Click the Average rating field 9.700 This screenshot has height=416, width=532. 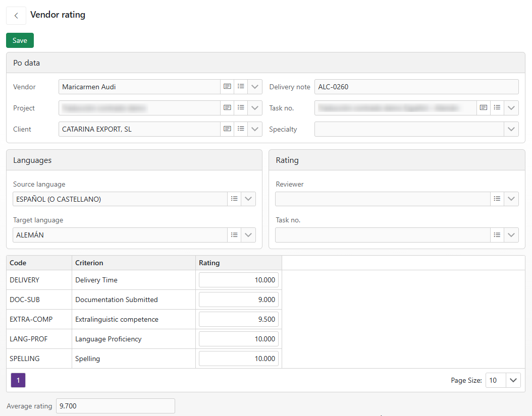click(116, 406)
